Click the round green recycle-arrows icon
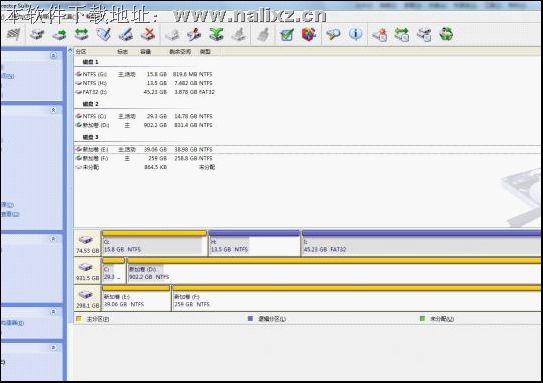543x383 pixels. click(446, 34)
